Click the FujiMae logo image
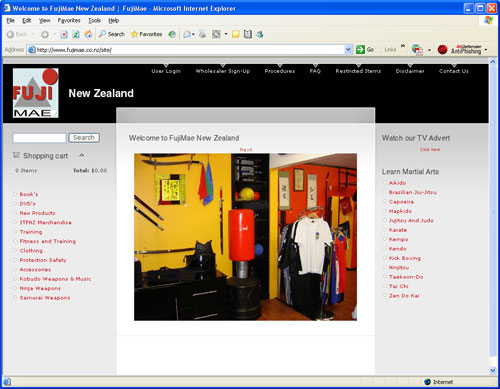Viewport: 500px width, 389px height. tap(36, 93)
